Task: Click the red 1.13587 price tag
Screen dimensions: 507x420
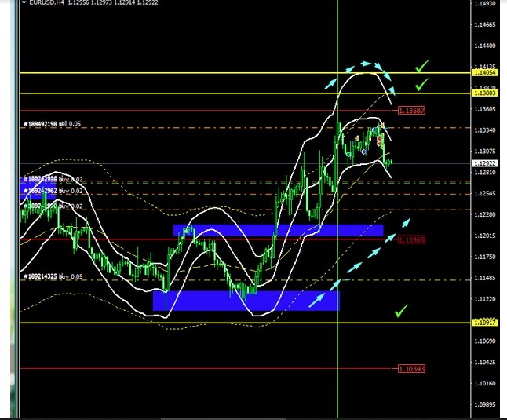Action: point(412,111)
